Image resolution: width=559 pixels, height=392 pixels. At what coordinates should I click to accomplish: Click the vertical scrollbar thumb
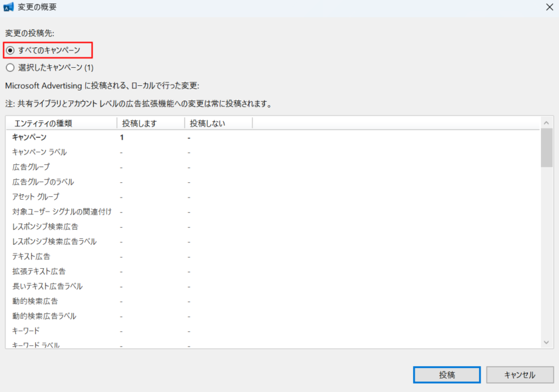546,148
